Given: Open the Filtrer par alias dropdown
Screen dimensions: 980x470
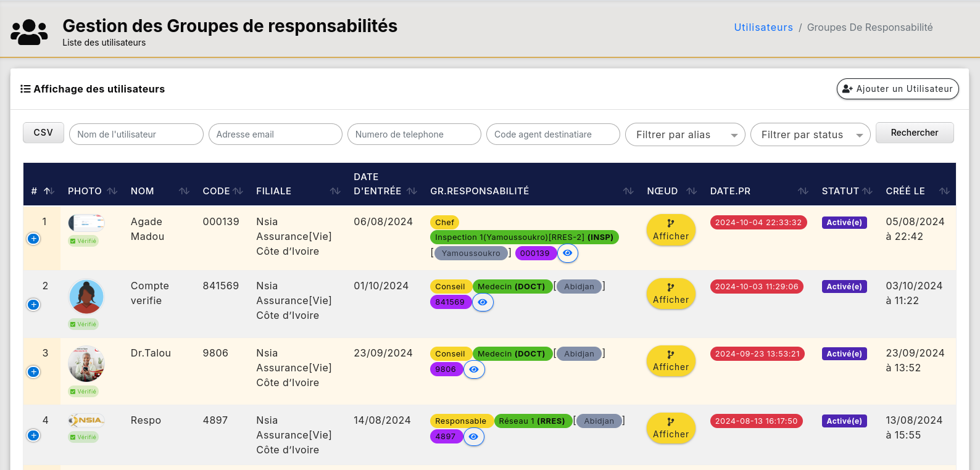Looking at the screenshot, I should (684, 134).
